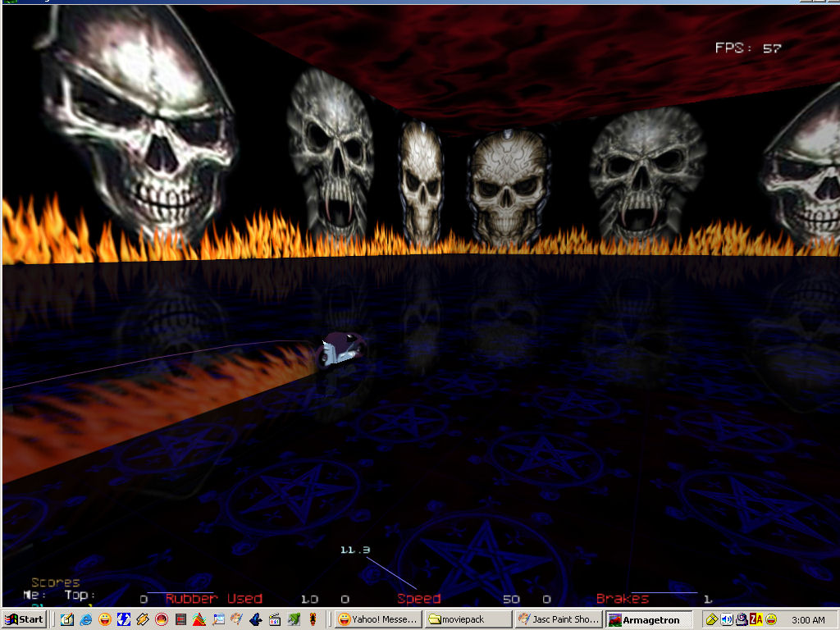Open volume control from tray speaker icon

(x=727, y=619)
